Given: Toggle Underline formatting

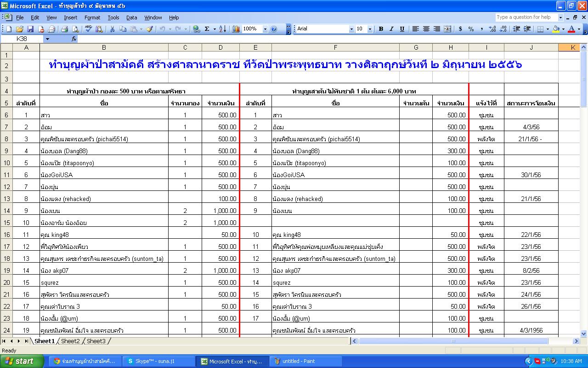Looking at the screenshot, I should click(x=402, y=29).
